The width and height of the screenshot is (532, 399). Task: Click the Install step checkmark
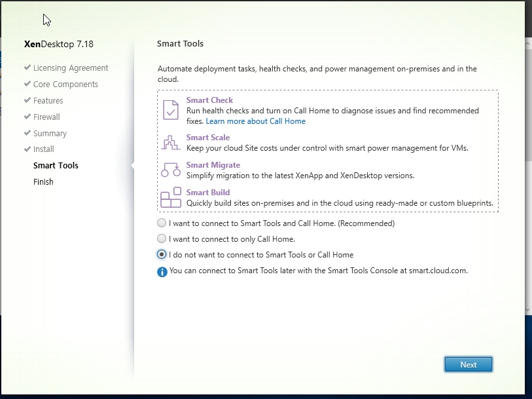(27, 149)
